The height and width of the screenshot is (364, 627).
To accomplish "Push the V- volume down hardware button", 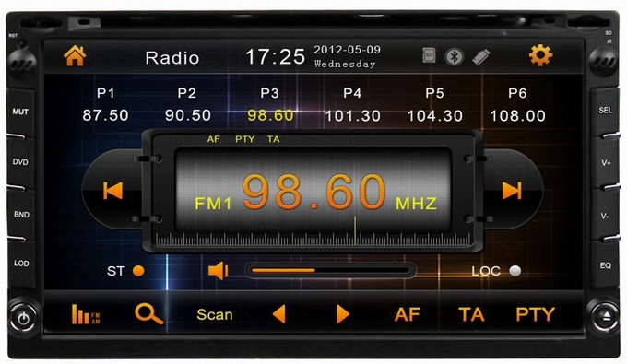I will (605, 216).
